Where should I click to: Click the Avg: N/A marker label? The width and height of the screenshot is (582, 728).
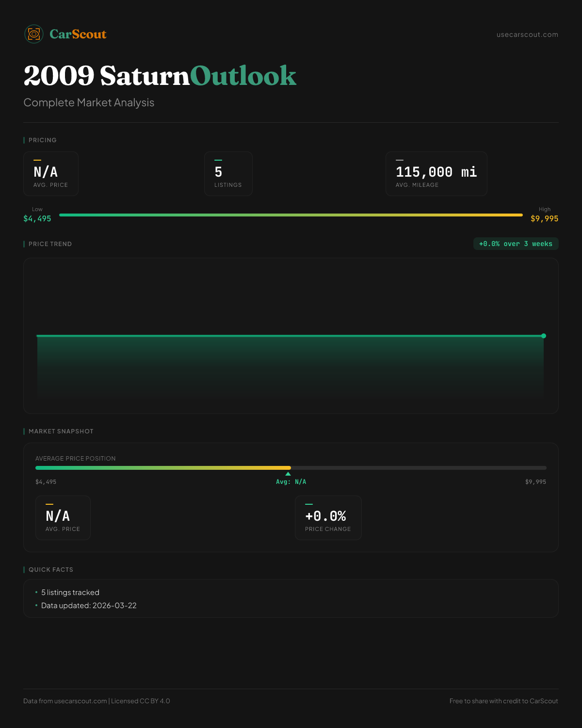coord(291,482)
